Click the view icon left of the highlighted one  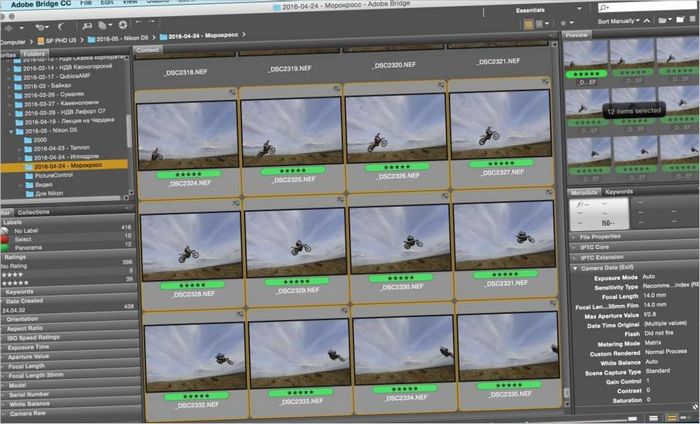(653, 418)
